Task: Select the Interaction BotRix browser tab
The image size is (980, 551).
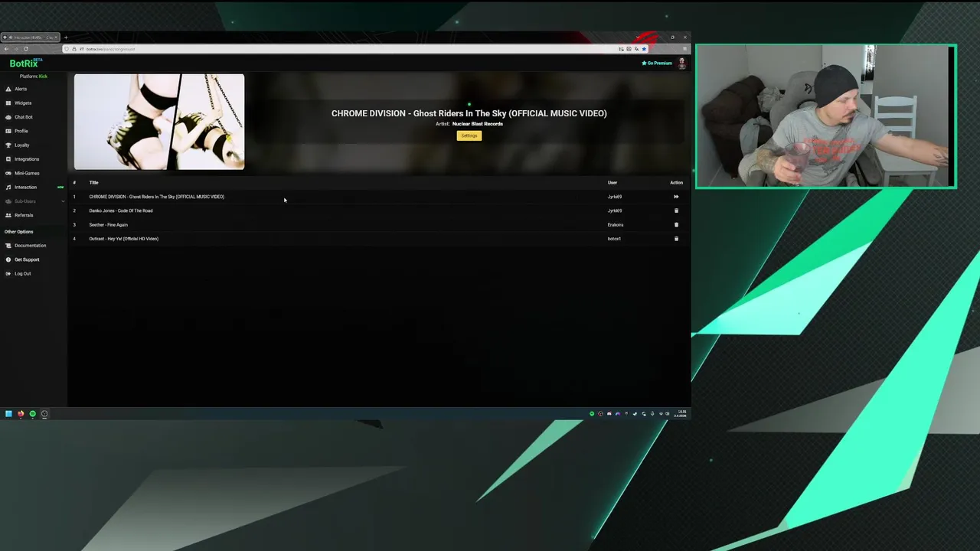Action: click(x=31, y=37)
